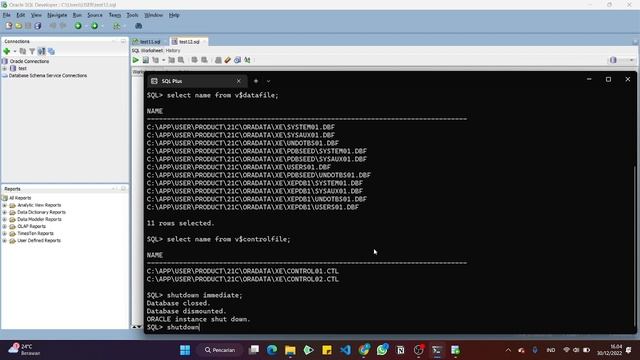
Task: Expand User Defined Reports folder
Action: [4, 240]
